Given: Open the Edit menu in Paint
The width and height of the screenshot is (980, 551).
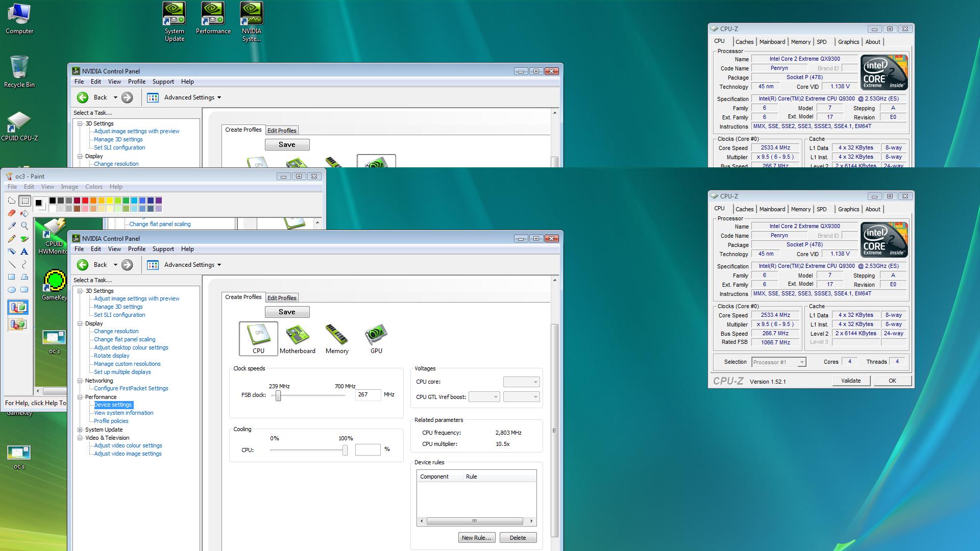Looking at the screenshot, I should [x=29, y=187].
